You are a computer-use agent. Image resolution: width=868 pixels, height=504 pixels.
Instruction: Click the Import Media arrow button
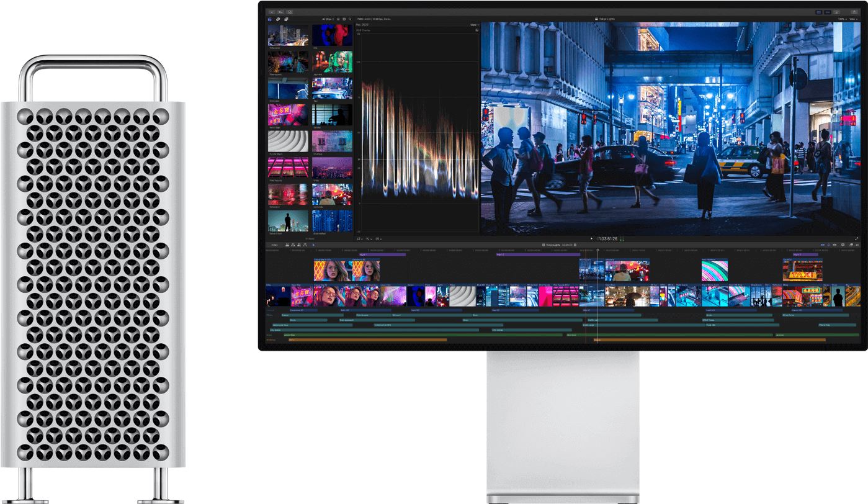click(271, 12)
